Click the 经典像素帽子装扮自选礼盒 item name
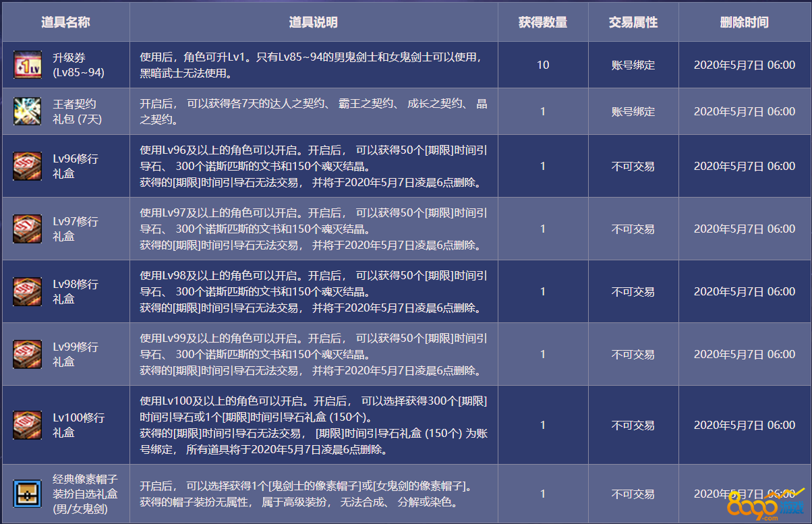 pos(84,494)
